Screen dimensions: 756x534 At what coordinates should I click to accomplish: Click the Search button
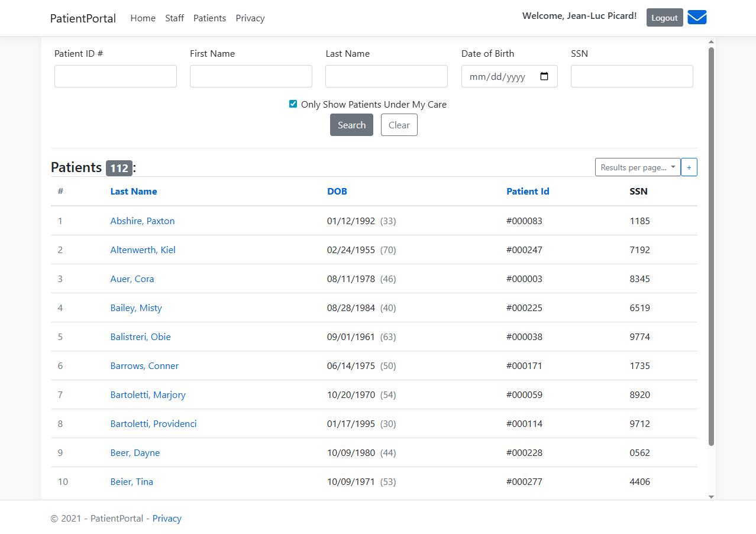(x=351, y=125)
